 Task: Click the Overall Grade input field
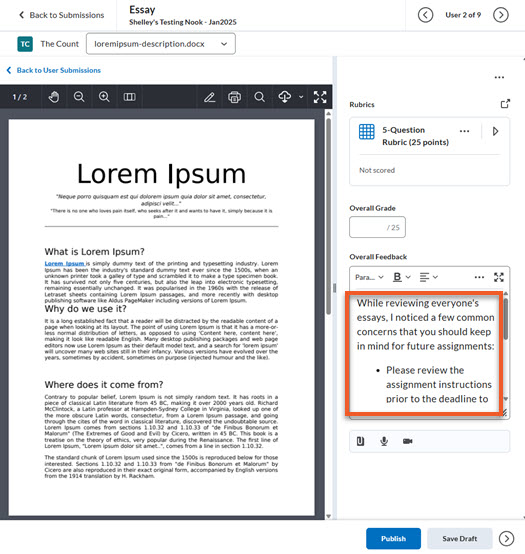(x=377, y=227)
